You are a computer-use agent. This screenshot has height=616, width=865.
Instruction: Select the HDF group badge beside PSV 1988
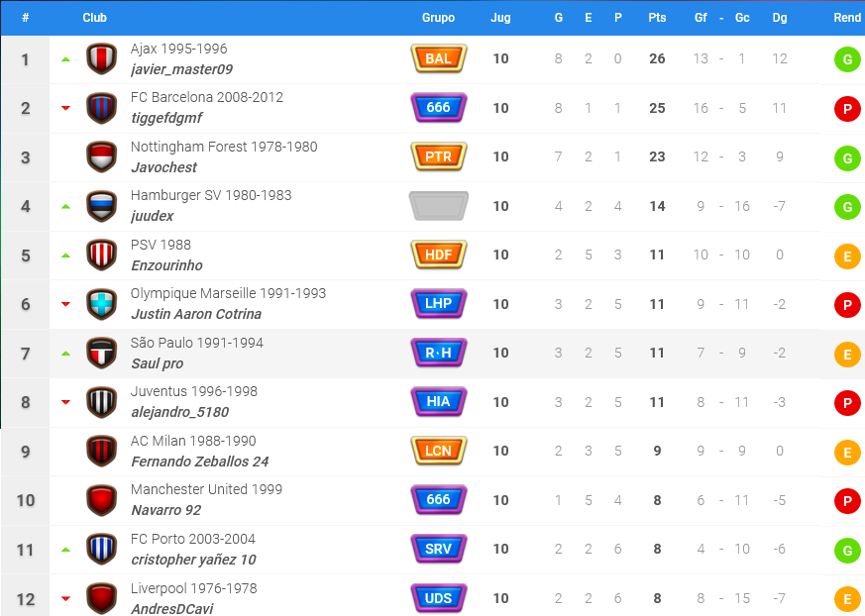(x=439, y=255)
